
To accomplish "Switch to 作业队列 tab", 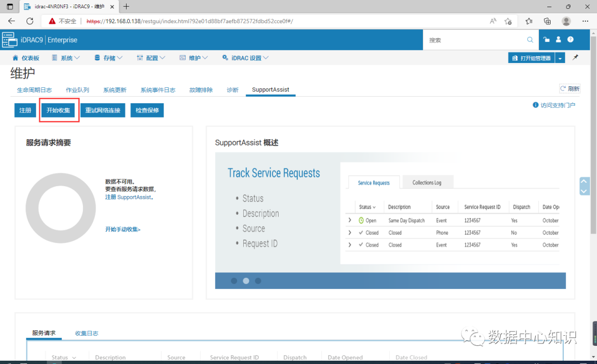I will click(77, 90).
